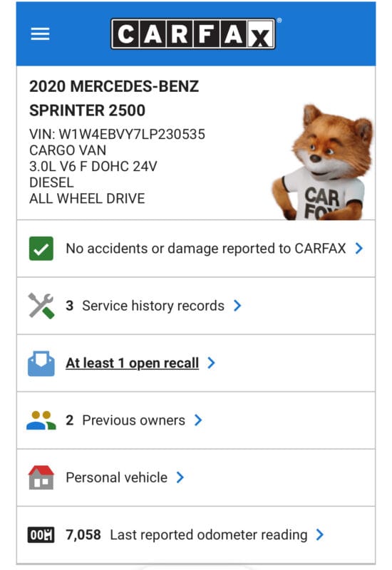This screenshot has height=570, width=392.
Task: Click the previous owners people icon
Action: click(41, 420)
